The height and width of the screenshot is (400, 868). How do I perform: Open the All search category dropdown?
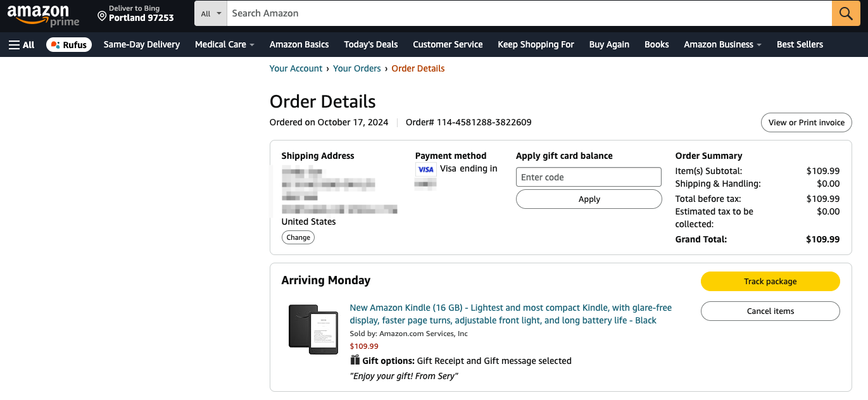coord(211,13)
